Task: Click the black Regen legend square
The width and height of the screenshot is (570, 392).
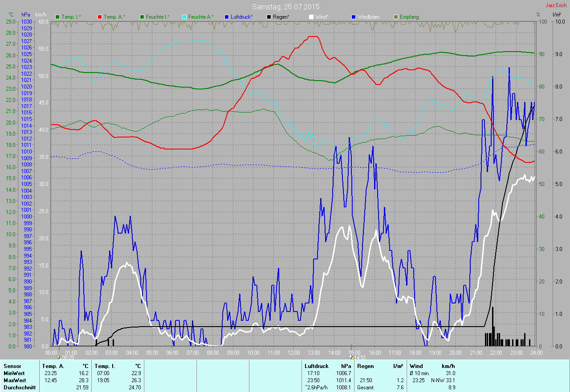Action: point(269,17)
